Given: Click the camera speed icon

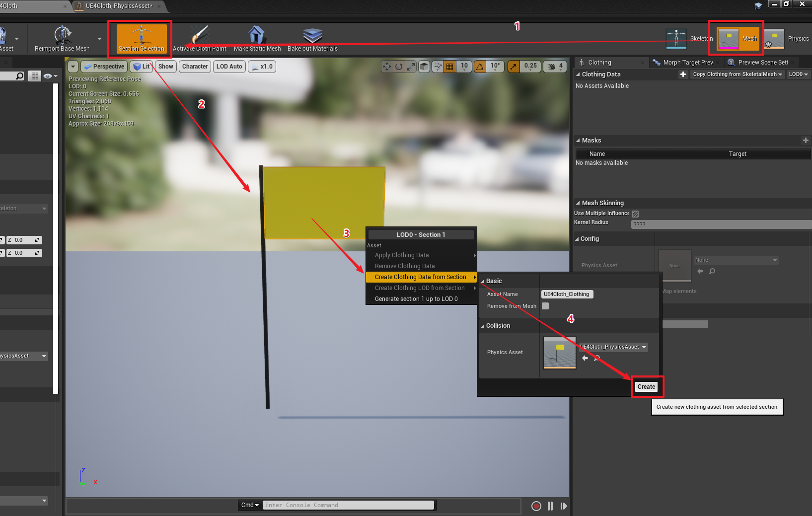Looking at the screenshot, I should click(x=552, y=67).
